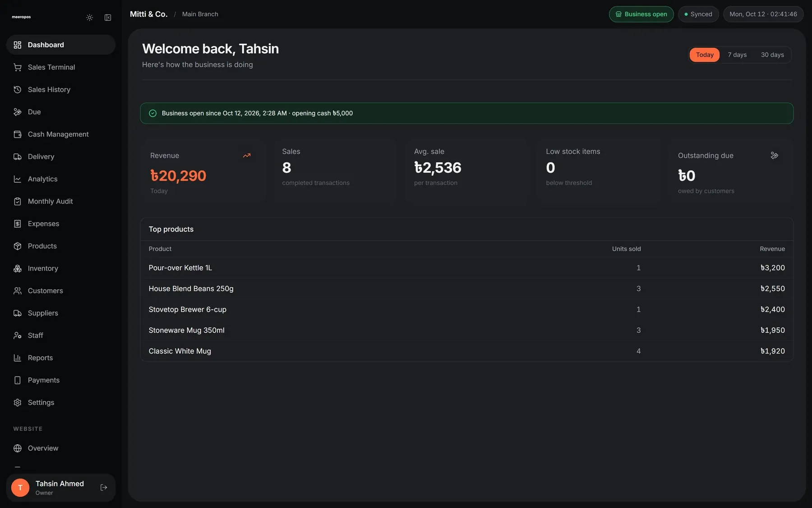Click the Cash Management wallet icon
The image size is (812, 508).
[x=18, y=134]
